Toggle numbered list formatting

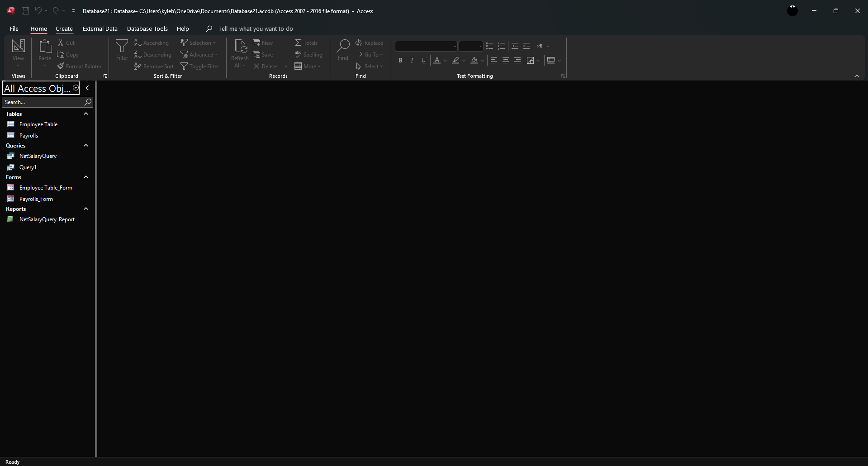501,46
